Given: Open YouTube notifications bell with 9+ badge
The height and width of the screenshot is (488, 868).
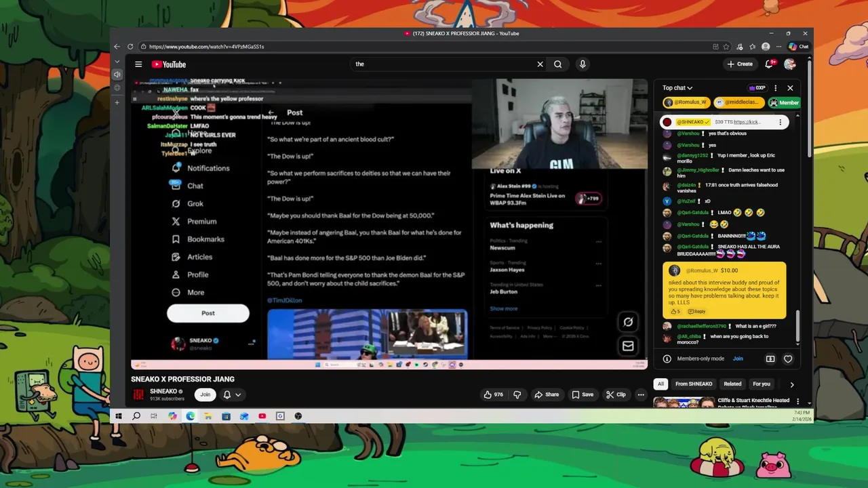Looking at the screenshot, I should pyautogui.click(x=769, y=64).
